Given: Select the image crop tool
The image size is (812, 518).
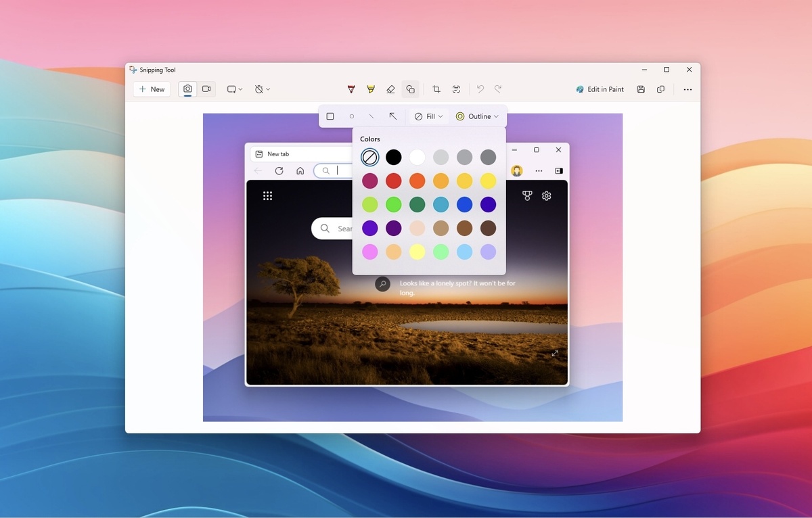Looking at the screenshot, I should (x=436, y=89).
